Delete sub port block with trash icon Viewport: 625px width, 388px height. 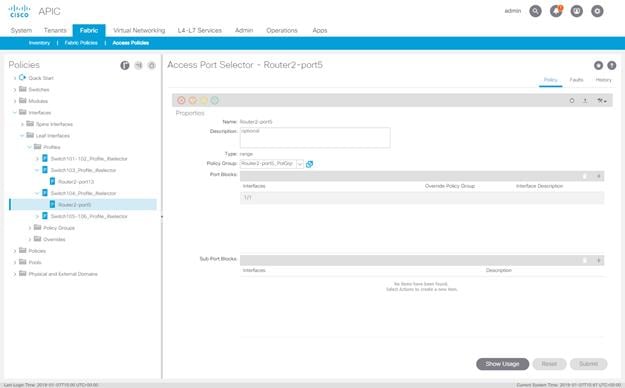pos(585,260)
